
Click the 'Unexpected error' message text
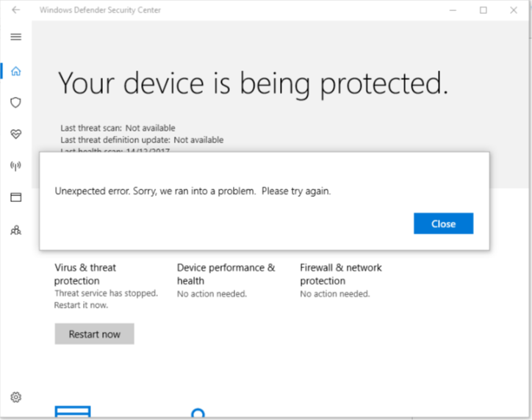pos(193,191)
